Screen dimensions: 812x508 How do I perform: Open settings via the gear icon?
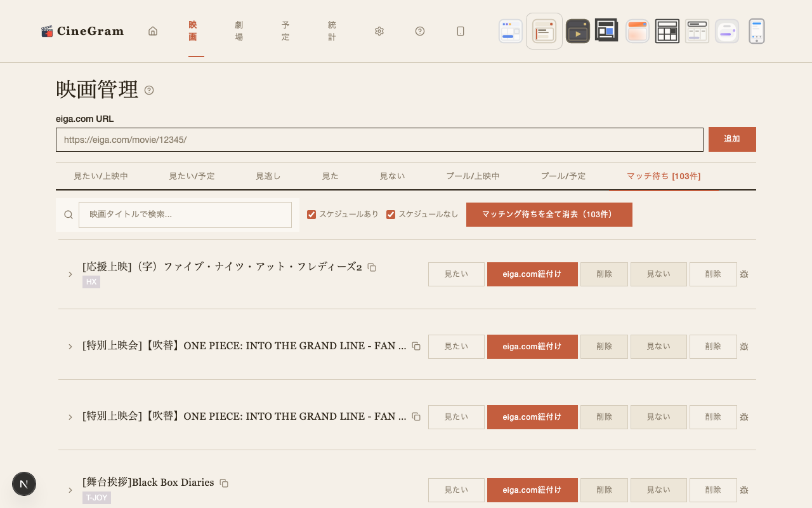[x=379, y=31]
